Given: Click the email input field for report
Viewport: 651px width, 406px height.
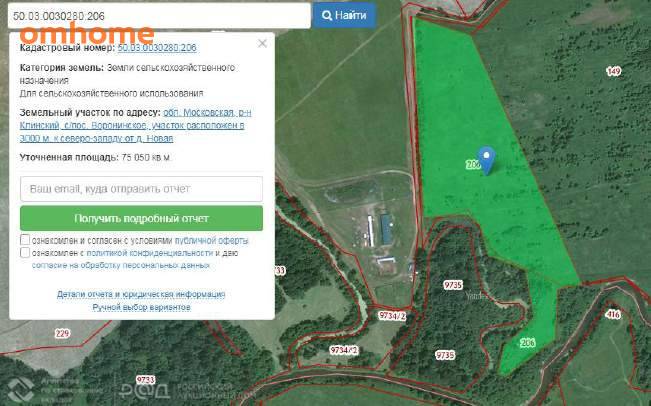Looking at the screenshot, I should pos(142,189).
